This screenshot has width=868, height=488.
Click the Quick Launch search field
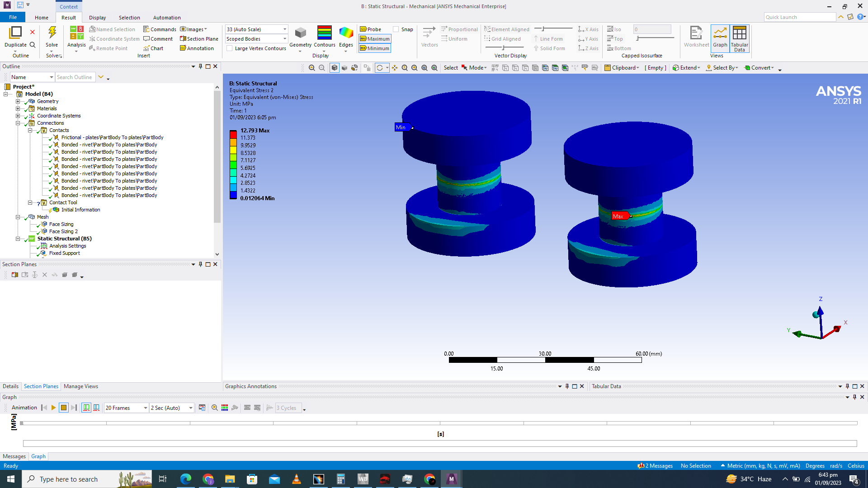click(799, 17)
